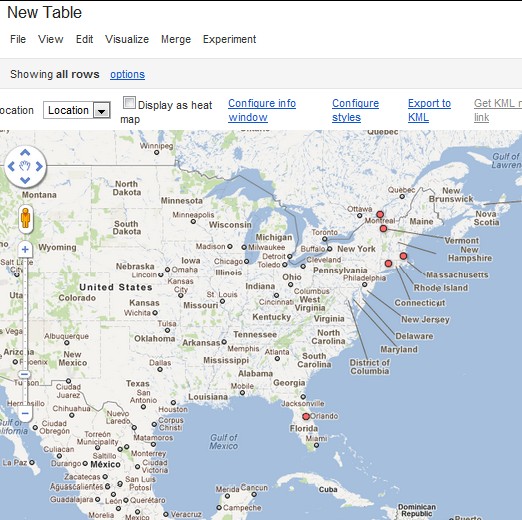Click the 'Minnesota' map label
The image size is (522, 520).
[x=182, y=201]
